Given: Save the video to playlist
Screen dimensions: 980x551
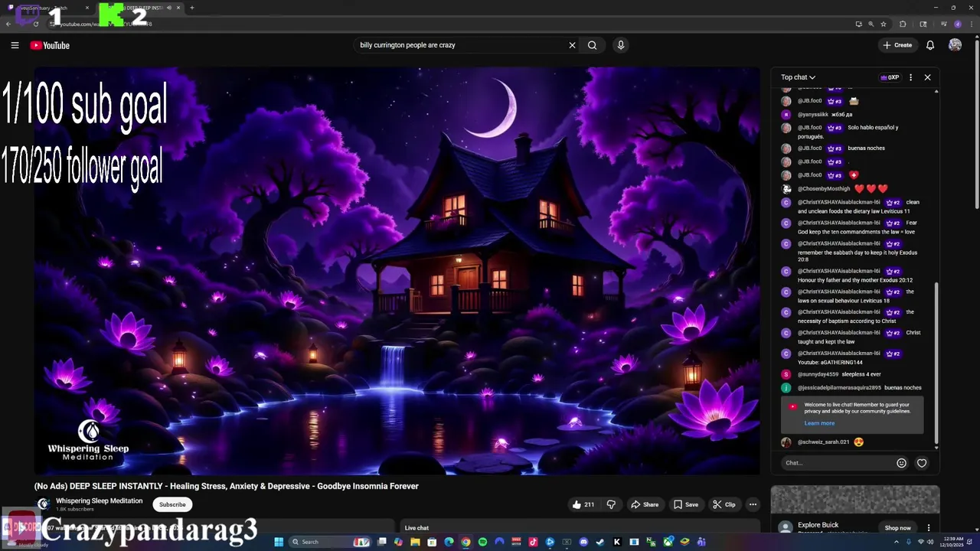Looking at the screenshot, I should pyautogui.click(x=686, y=504).
